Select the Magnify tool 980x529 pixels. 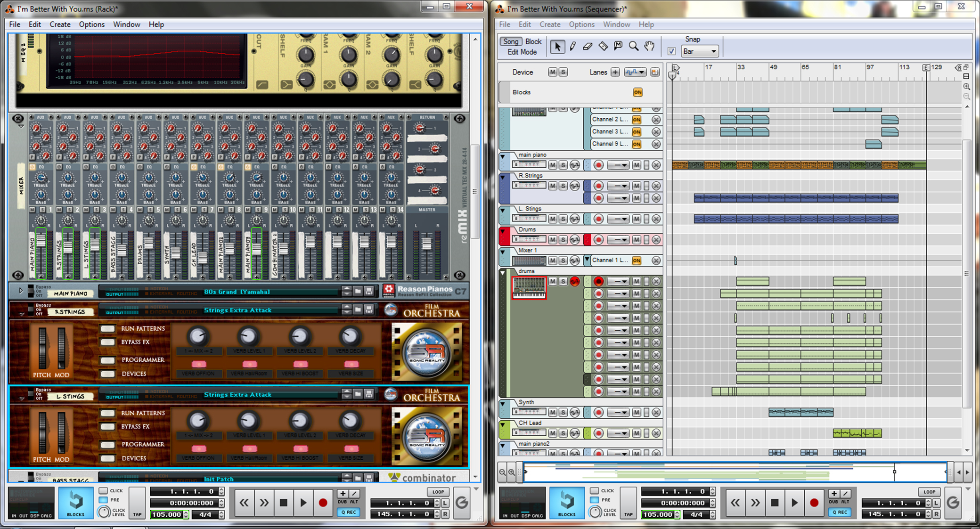pyautogui.click(x=634, y=46)
